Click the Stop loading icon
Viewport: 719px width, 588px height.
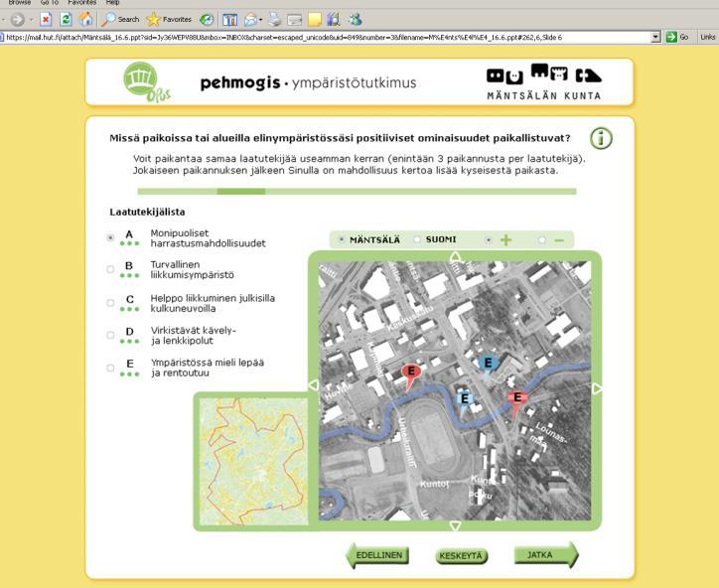click(46, 19)
